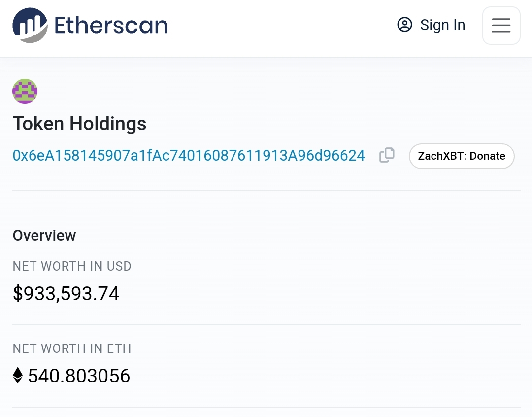Click the ZachXBT: Donate tag button
The image size is (532, 417).
tap(462, 156)
